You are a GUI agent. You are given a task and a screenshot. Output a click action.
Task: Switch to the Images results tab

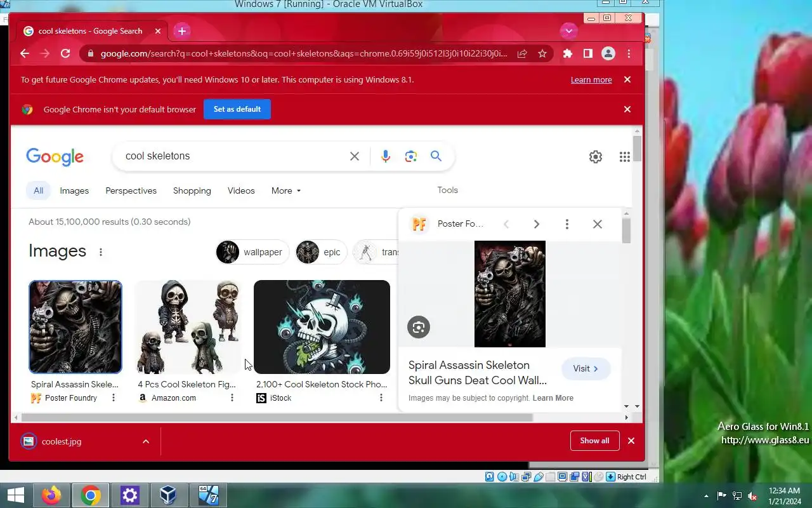tap(74, 190)
